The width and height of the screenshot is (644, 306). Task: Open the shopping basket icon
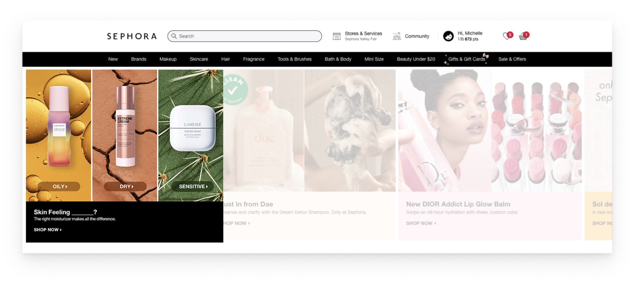coord(524,36)
